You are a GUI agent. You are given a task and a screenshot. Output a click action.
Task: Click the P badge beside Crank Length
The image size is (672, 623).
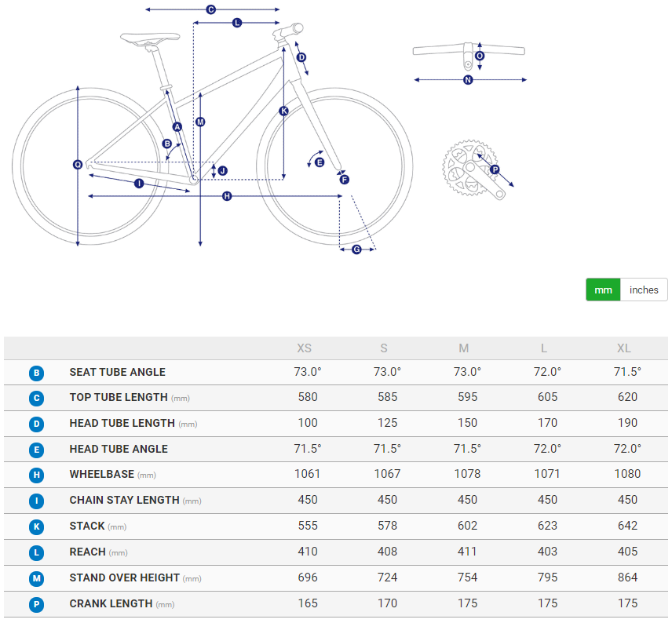(x=37, y=604)
